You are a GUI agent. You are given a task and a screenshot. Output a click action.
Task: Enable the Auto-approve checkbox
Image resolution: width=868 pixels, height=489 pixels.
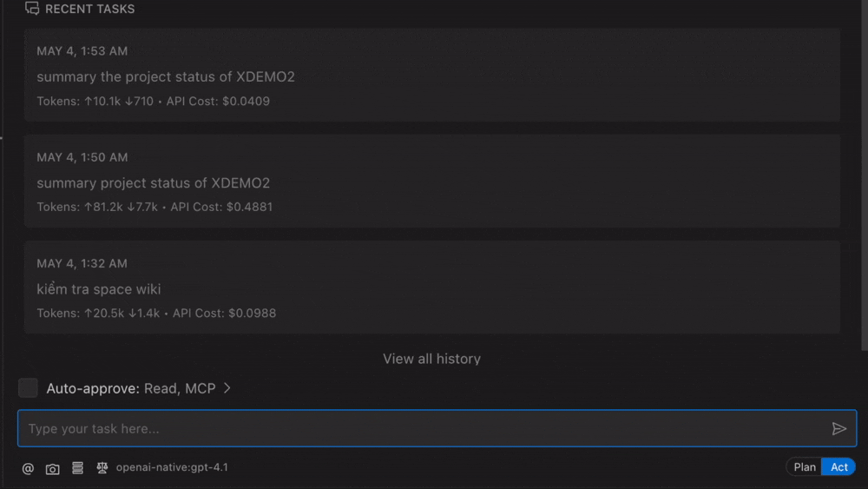click(28, 388)
